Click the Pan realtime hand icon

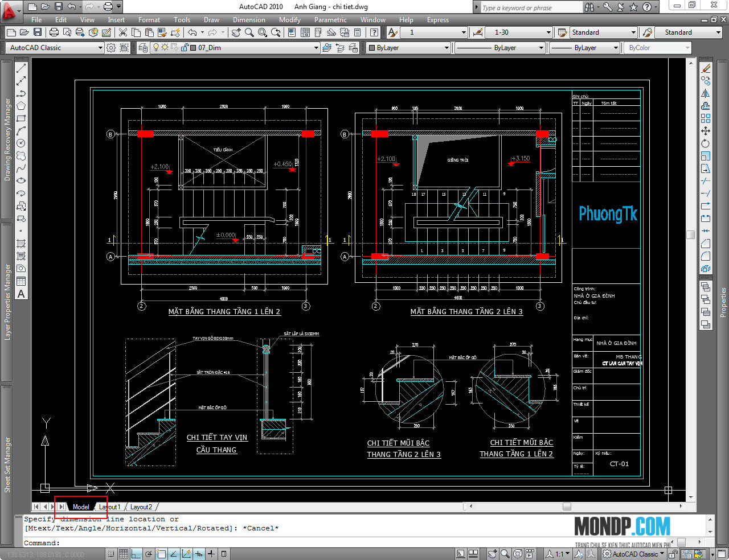point(236,32)
